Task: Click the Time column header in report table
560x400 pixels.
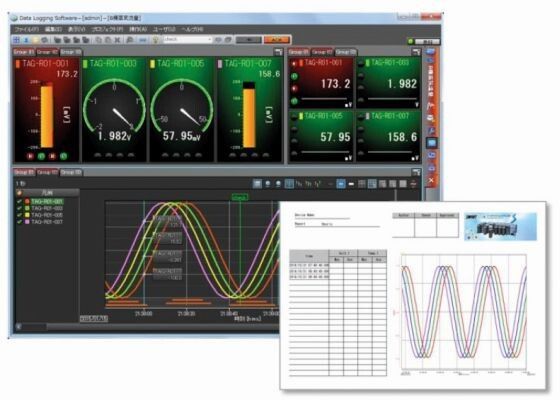Action: click(x=309, y=256)
